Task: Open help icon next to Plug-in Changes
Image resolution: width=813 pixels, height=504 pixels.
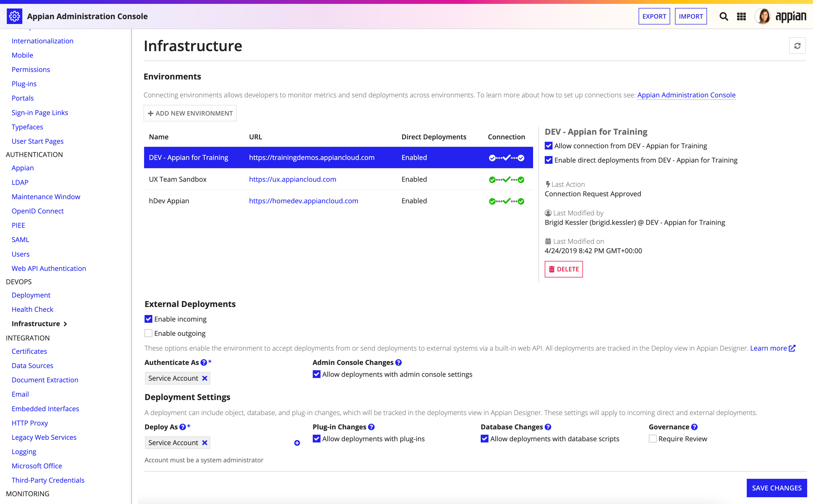Action: 371,427
